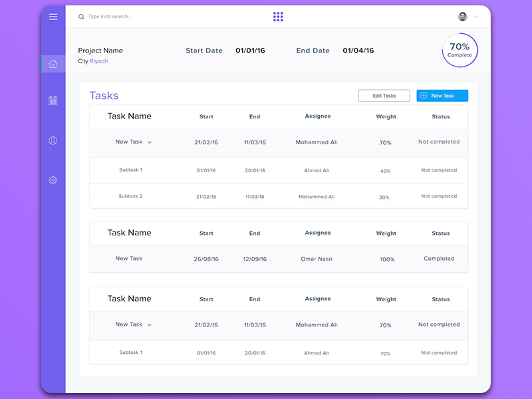This screenshot has width=532, height=399.
Task: Click the 70% completion progress circle
Action: 459,49
